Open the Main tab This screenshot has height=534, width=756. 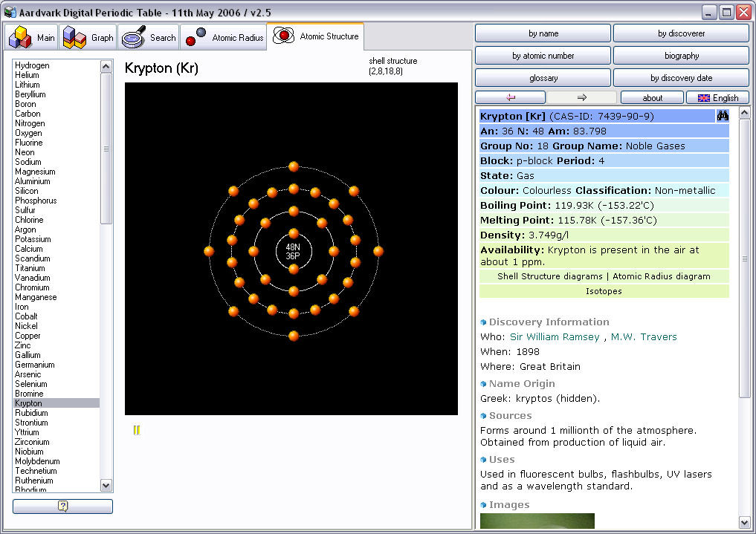(x=31, y=37)
